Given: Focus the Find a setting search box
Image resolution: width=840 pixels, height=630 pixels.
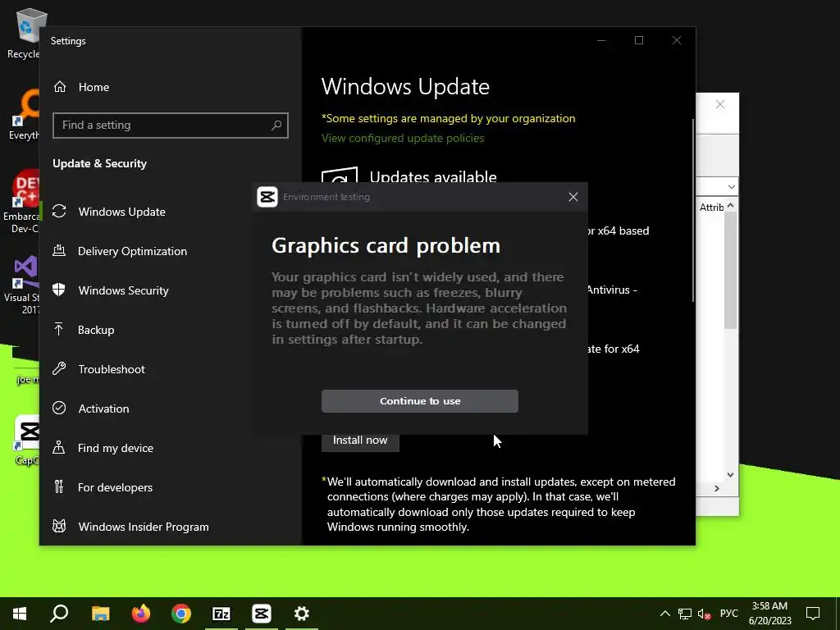Looking at the screenshot, I should (171, 125).
